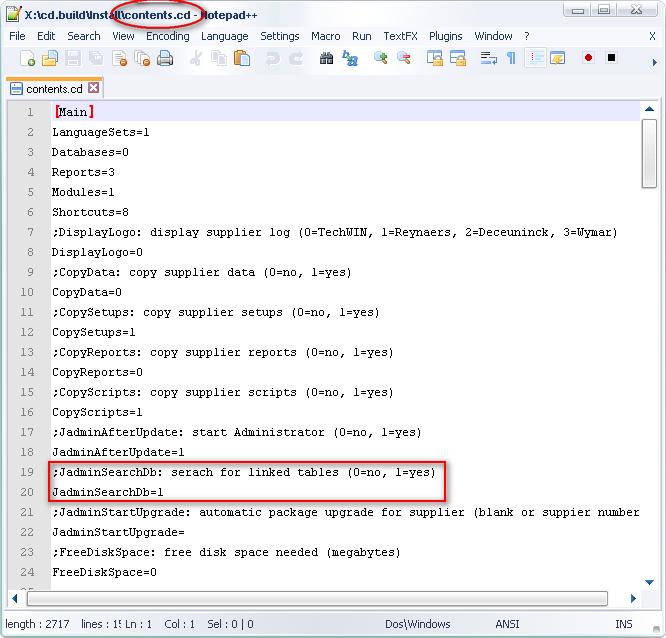Open the Window menu
The image size is (666, 638).
coord(493,36)
